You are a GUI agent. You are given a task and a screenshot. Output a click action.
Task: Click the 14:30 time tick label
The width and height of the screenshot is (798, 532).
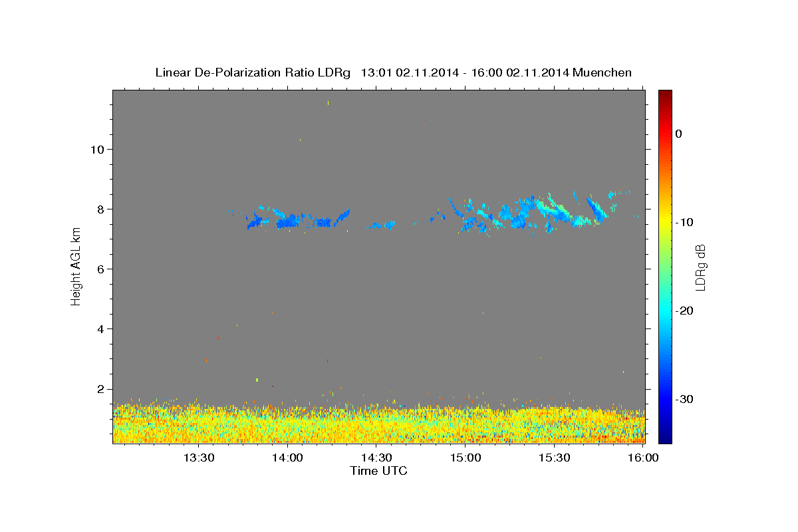(376, 458)
